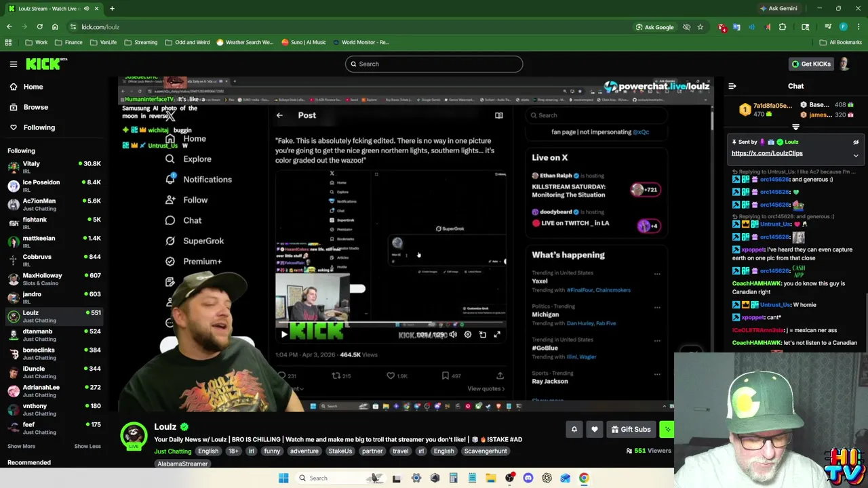Click Ask Gemini in Chrome title bar
This screenshot has width=868, height=488.
point(778,8)
